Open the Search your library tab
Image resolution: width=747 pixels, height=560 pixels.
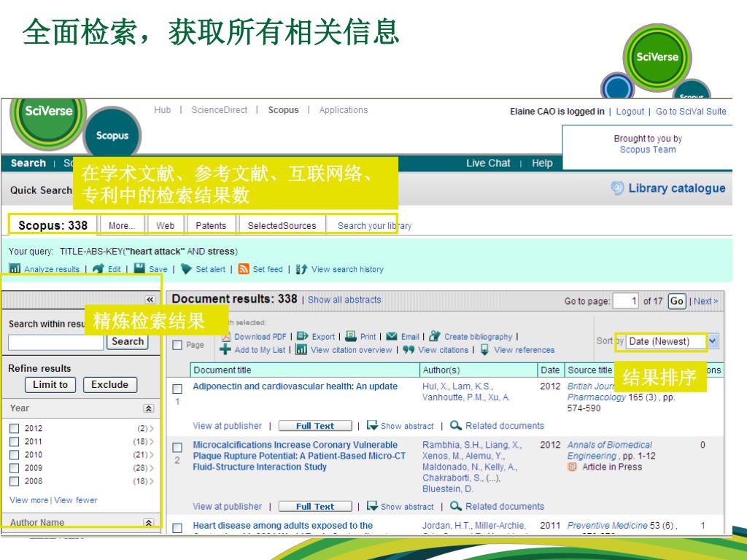click(374, 225)
